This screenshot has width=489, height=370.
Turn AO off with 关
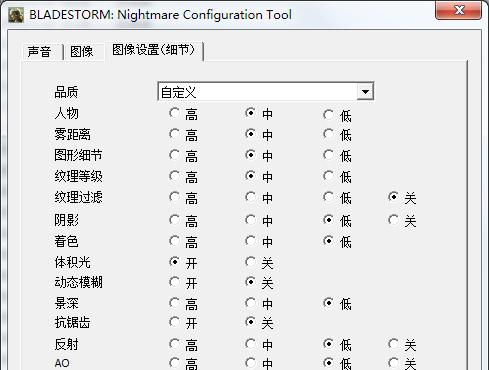click(x=393, y=363)
